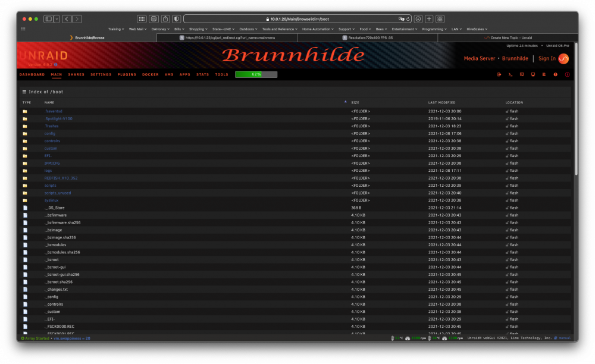Viewport: 595px width, 364px height.
Task: Switch to Resolution:720x400 FPS tab
Action: pos(367,38)
